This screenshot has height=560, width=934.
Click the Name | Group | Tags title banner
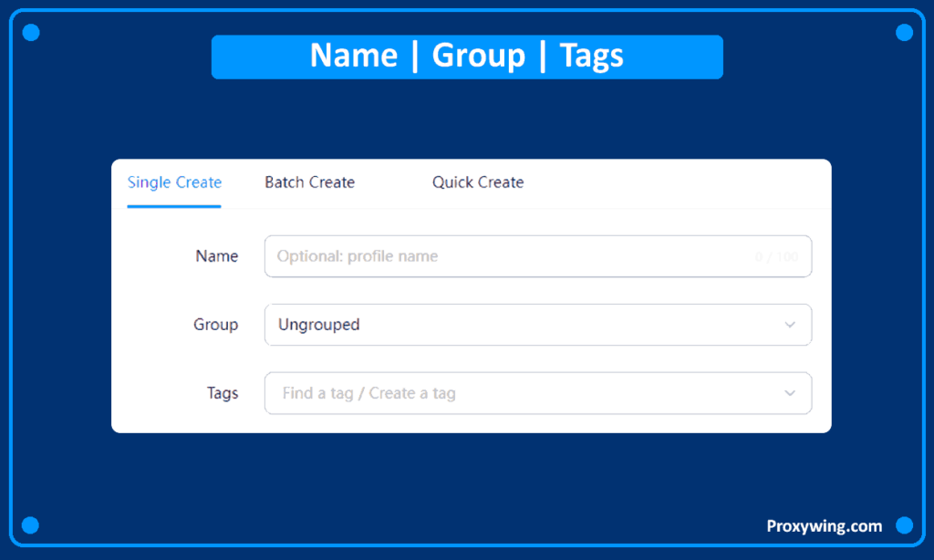click(467, 57)
